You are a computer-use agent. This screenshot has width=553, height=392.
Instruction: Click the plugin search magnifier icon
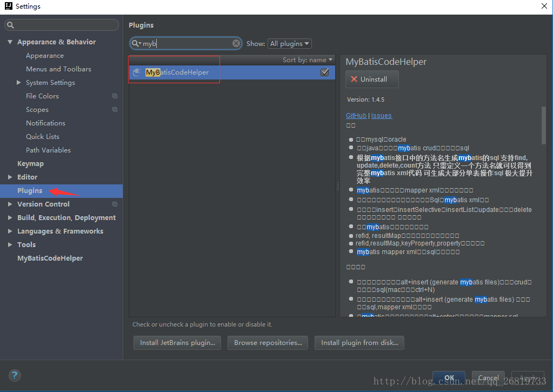pos(136,43)
